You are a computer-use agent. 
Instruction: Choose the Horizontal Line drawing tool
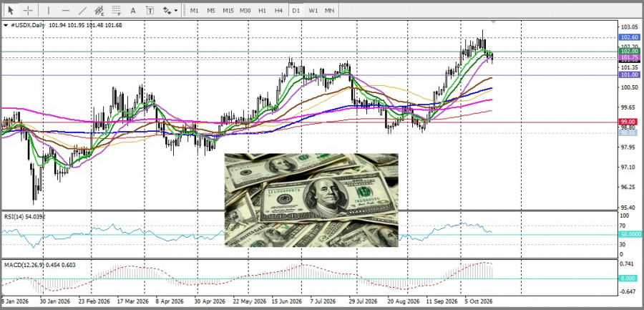66,11
